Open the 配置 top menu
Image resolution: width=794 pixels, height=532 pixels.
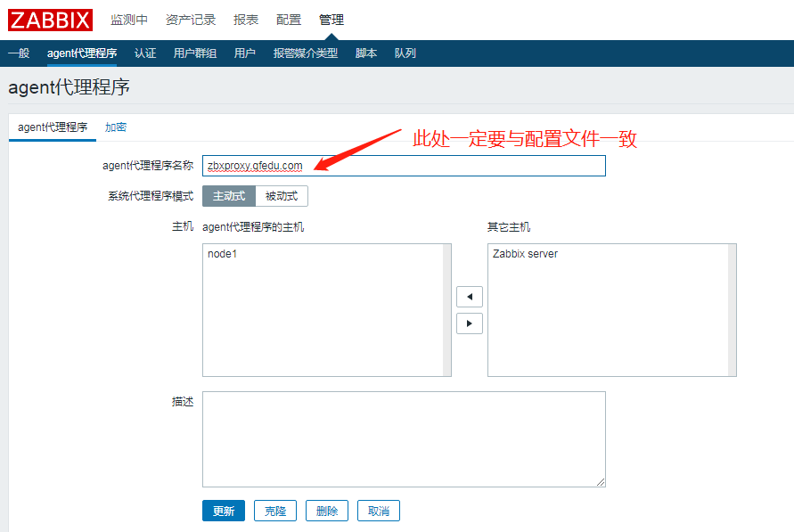point(289,20)
